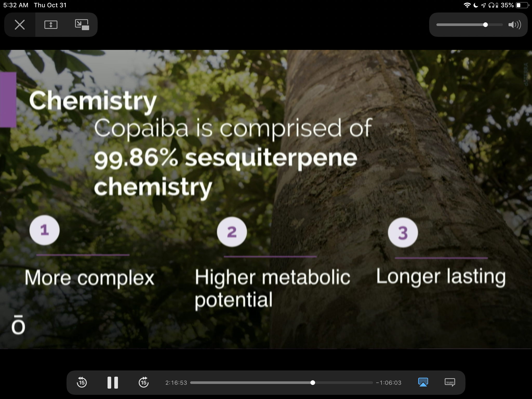This screenshot has height=399, width=532.
Task: Close the video player
Action: click(20, 25)
